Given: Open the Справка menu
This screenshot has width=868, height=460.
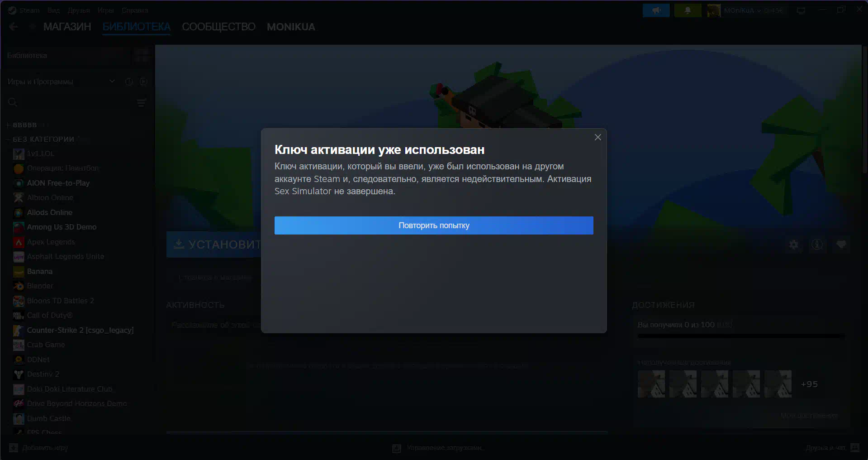Looking at the screenshot, I should [135, 10].
